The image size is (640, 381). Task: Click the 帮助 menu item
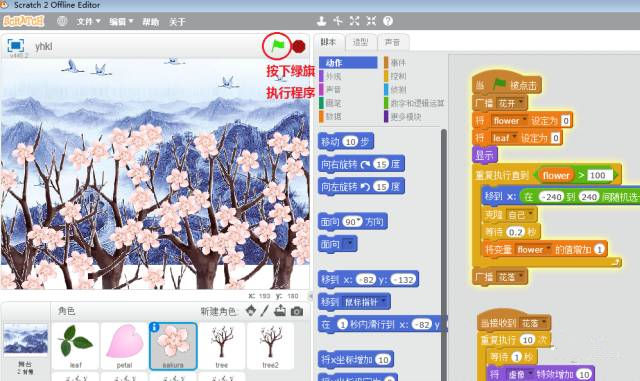coord(150,22)
